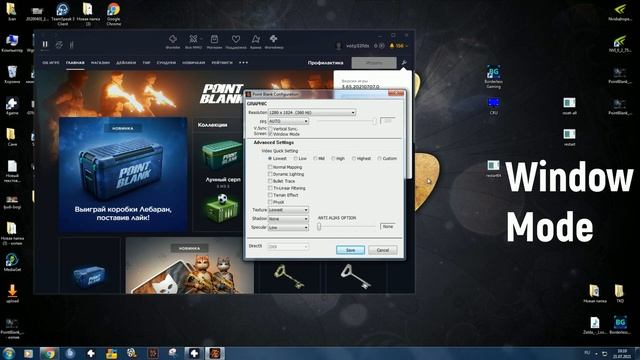Click the launcher refresh circle icon
Screen dimensions: 640x360
[59, 44]
